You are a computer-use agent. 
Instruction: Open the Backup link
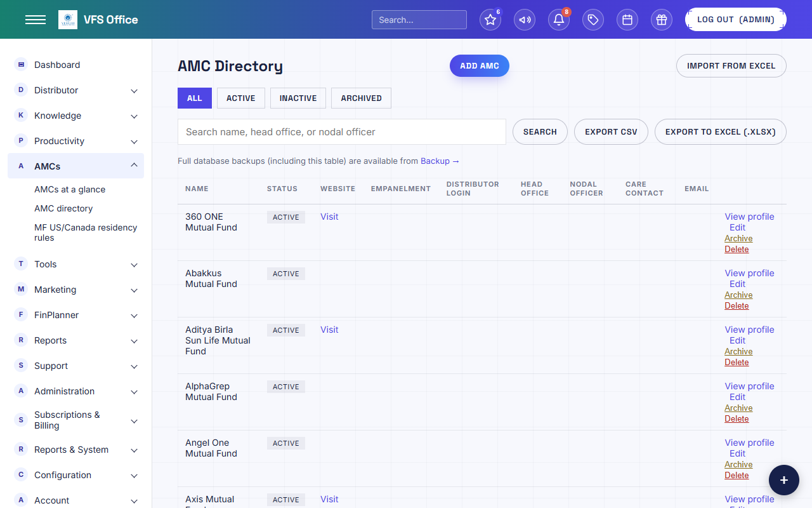point(440,161)
